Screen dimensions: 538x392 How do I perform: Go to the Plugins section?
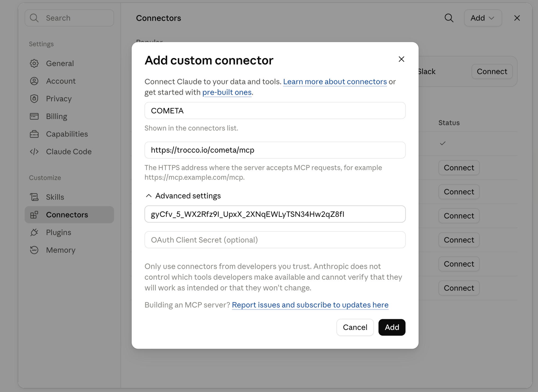(x=69, y=232)
